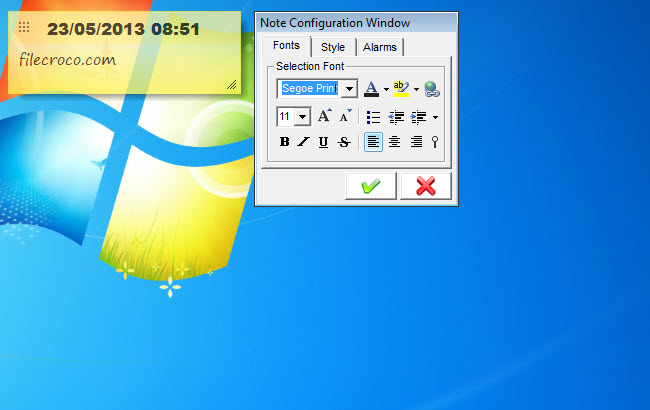The height and width of the screenshot is (410, 650).
Task: Switch to the Fonts tab
Action: 286,46
